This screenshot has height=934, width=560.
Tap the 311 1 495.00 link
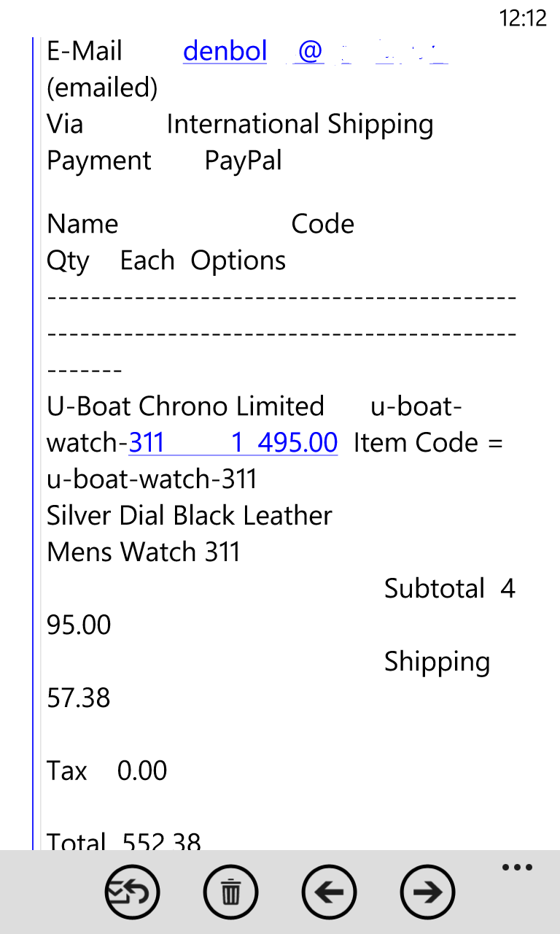point(233,442)
